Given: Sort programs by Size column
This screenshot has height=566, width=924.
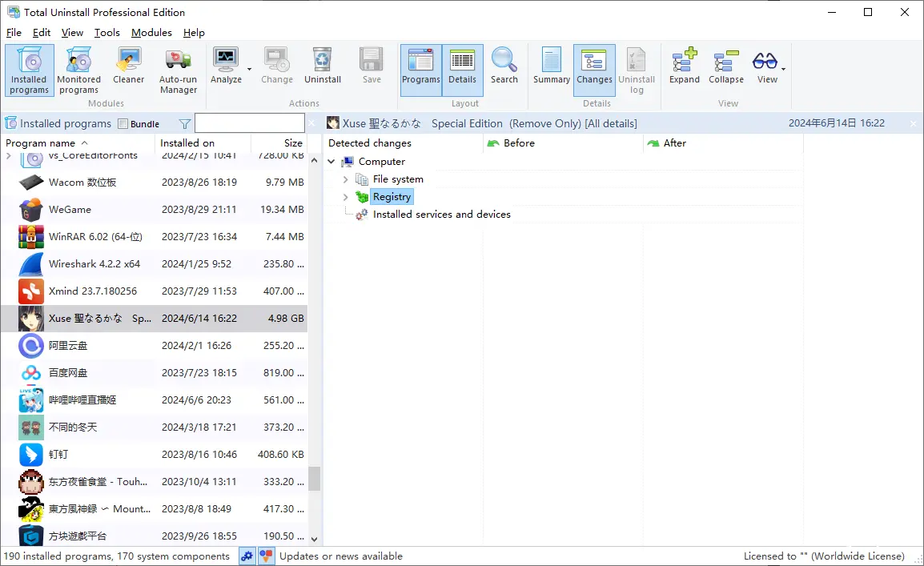Looking at the screenshot, I should tap(278, 143).
